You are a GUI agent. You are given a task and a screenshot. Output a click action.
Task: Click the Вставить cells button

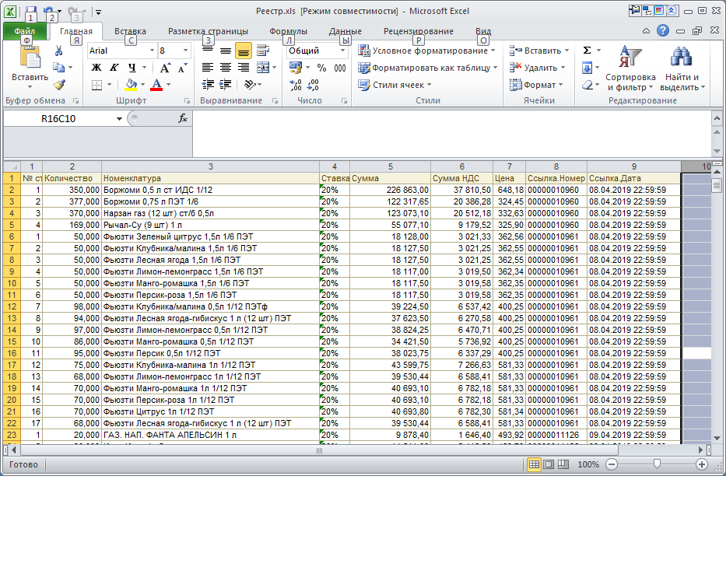[538, 51]
